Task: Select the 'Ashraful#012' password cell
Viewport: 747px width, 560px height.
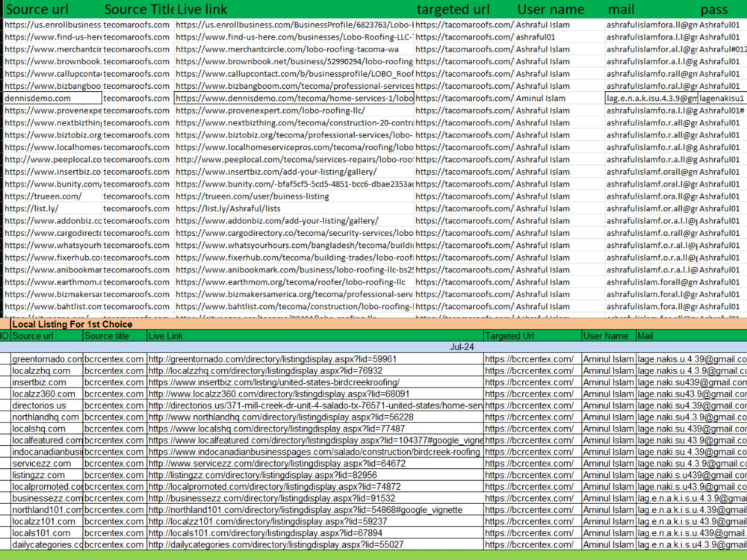Action: (722, 49)
